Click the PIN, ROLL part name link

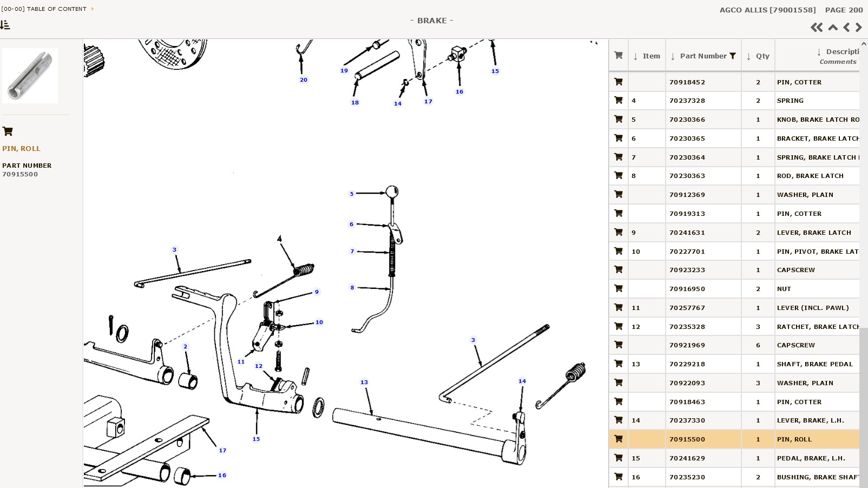(x=21, y=148)
